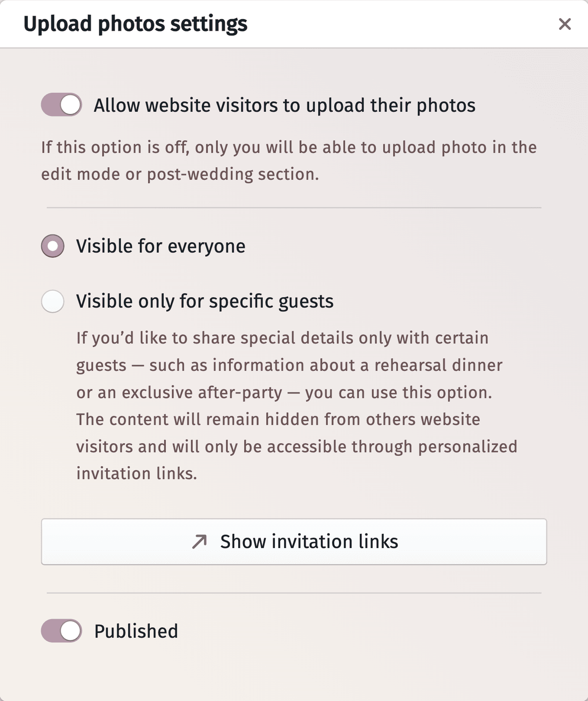This screenshot has width=588, height=701.
Task: Click the white knob of the Published switch
Action: point(70,631)
